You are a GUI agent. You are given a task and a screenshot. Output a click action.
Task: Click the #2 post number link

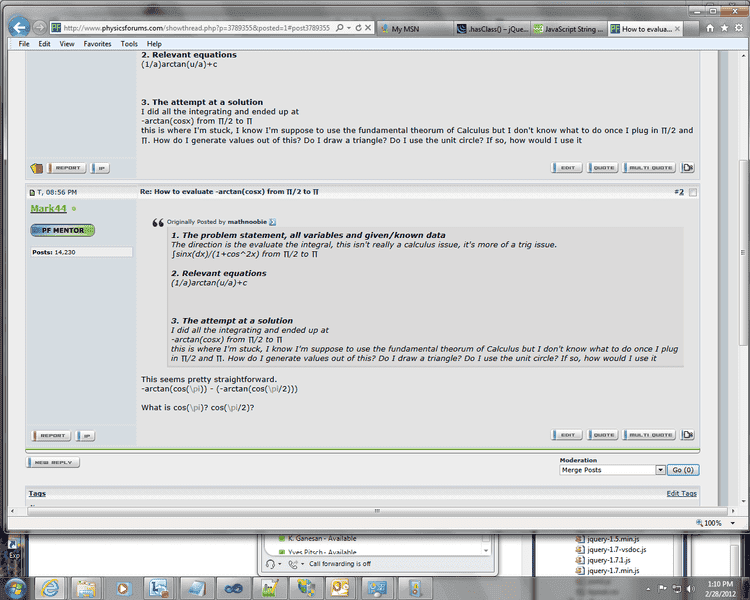point(679,192)
